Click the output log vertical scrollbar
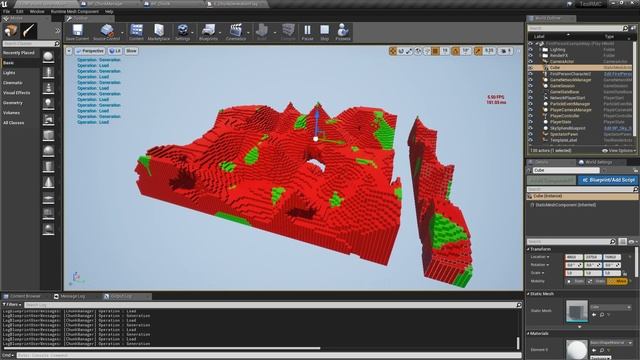 [x=518, y=343]
